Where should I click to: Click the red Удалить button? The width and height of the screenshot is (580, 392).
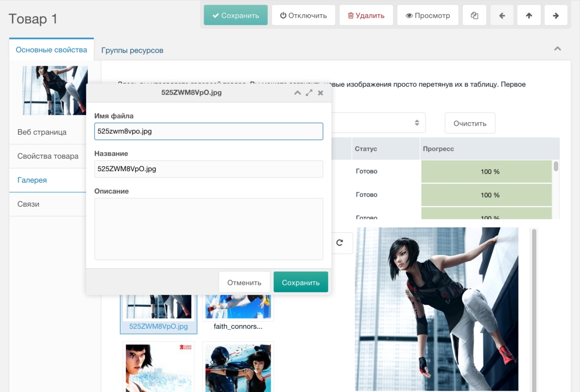click(x=366, y=15)
